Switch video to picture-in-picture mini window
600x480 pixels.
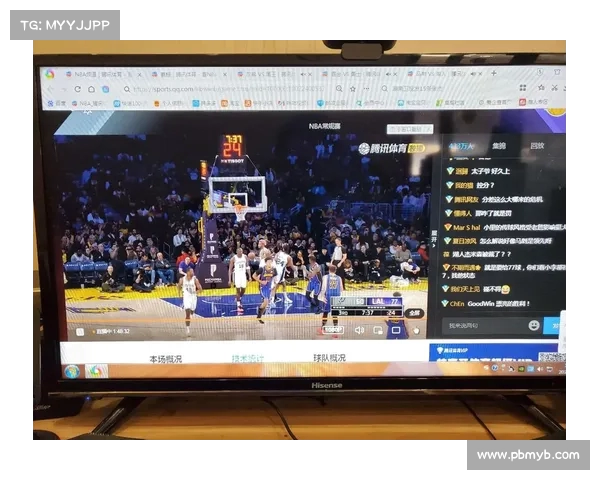point(378,330)
